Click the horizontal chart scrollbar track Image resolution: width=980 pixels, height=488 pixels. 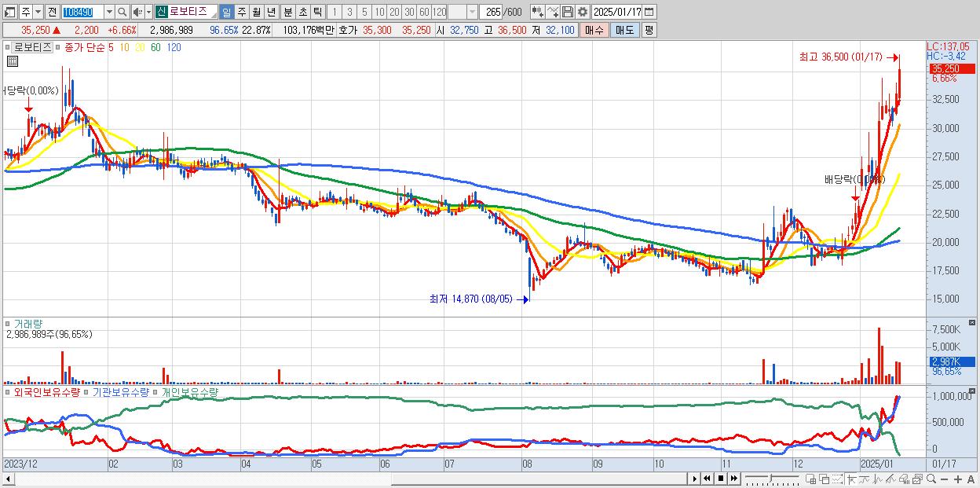point(349,479)
